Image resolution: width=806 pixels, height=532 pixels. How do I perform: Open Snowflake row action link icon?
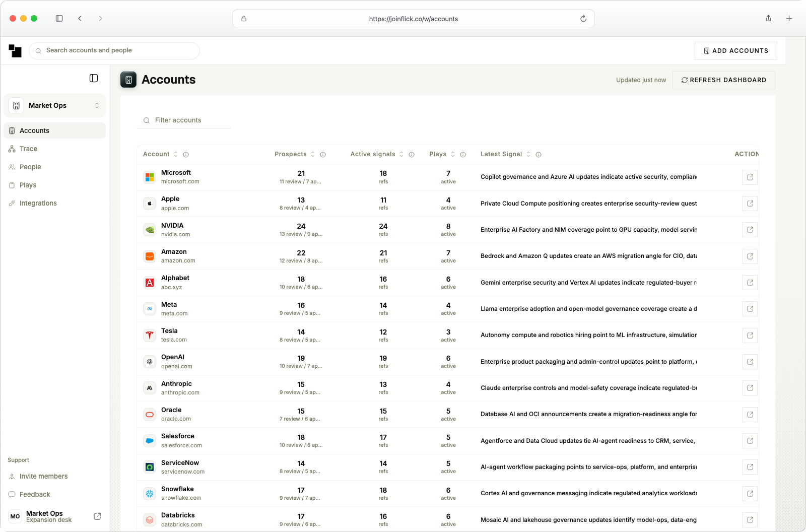coord(750,494)
